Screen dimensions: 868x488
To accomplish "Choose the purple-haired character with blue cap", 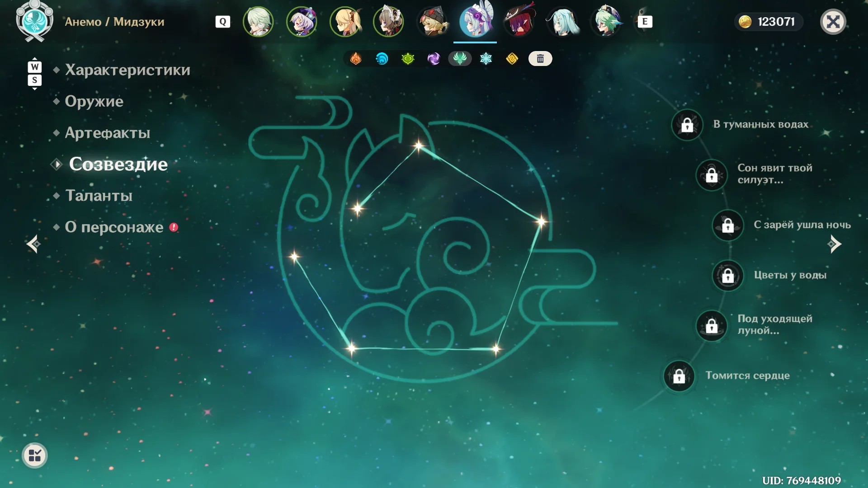I will [302, 21].
